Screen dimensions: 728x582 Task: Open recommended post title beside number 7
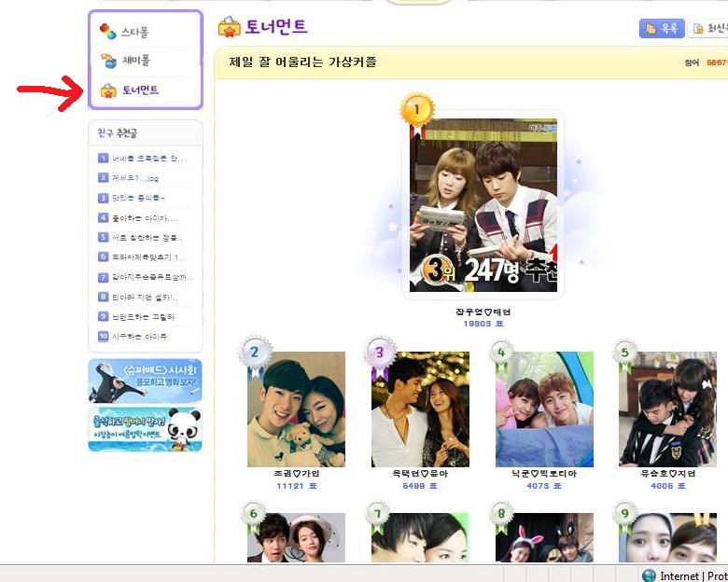point(152,277)
